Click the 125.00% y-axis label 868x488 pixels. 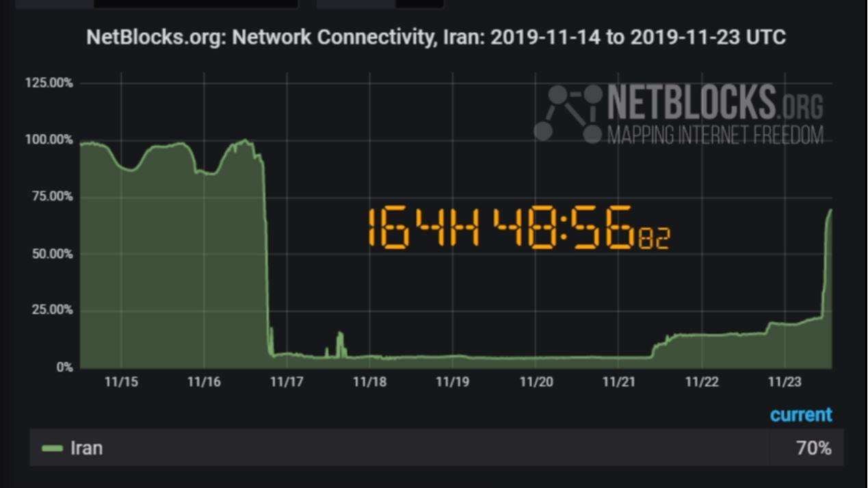tap(49, 83)
